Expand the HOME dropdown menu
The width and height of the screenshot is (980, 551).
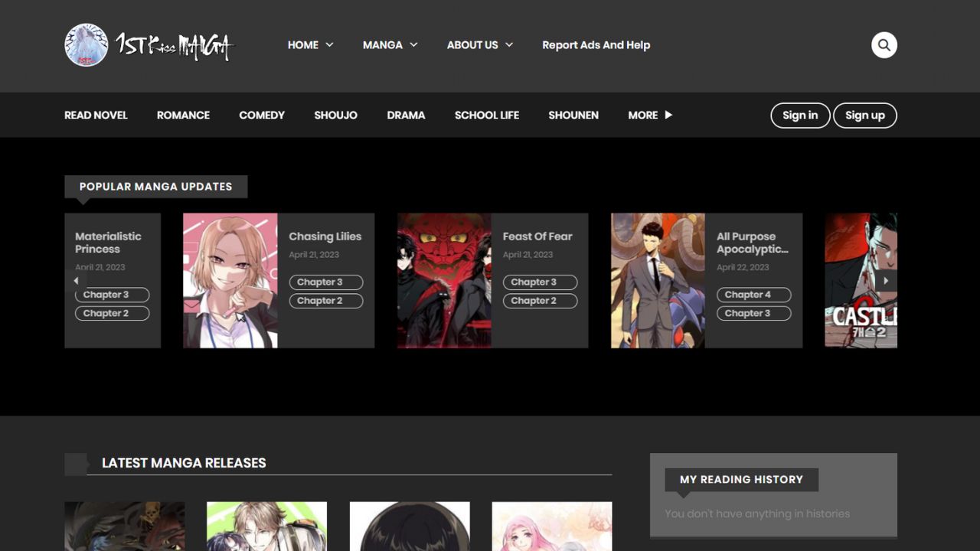tap(310, 45)
